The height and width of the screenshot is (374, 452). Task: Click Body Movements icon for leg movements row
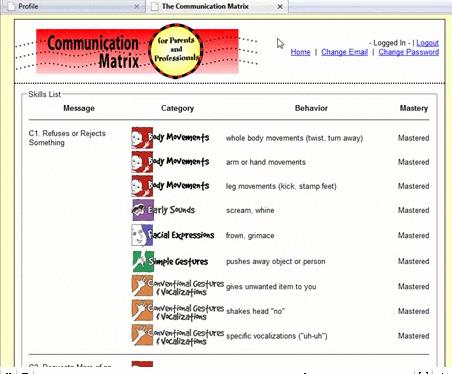(142, 186)
